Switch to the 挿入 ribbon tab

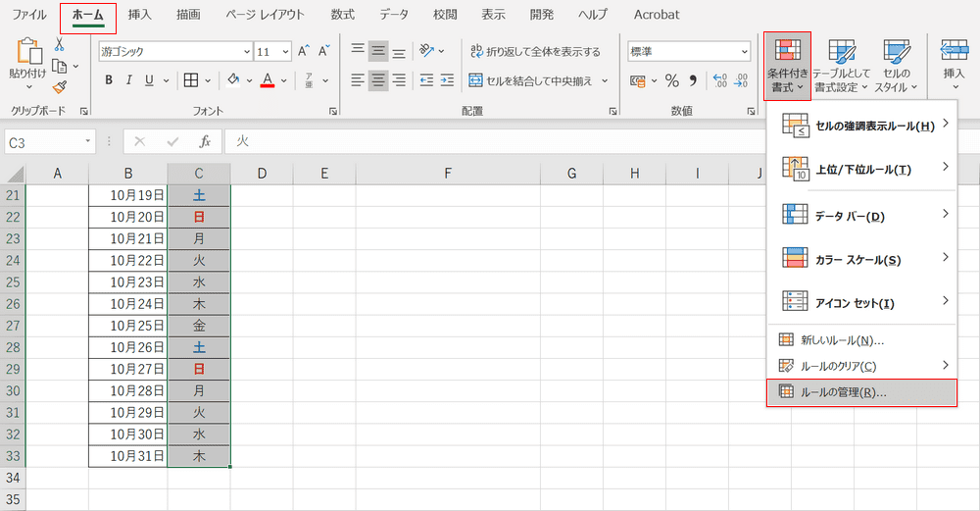[x=140, y=15]
